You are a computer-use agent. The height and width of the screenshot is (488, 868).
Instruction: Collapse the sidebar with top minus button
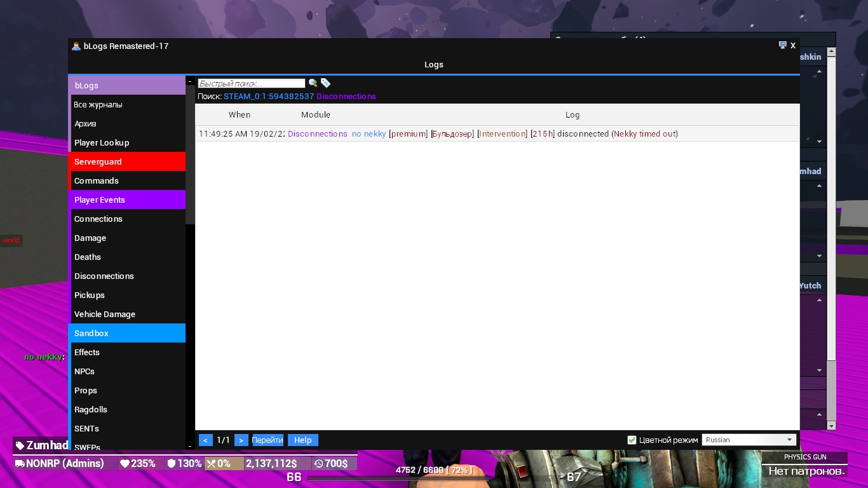(190, 81)
